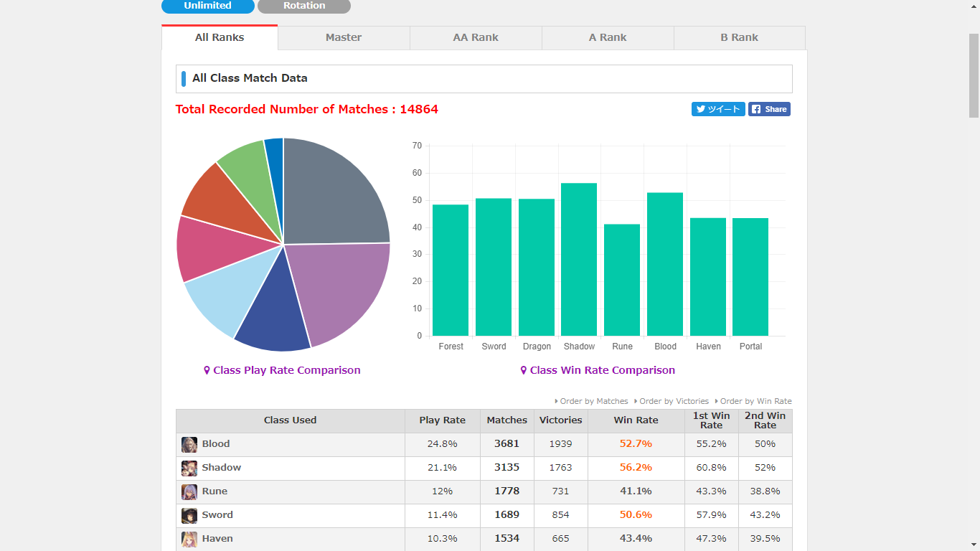The width and height of the screenshot is (980, 551).
Task: Click the Play Rate column header
Action: 443,420
